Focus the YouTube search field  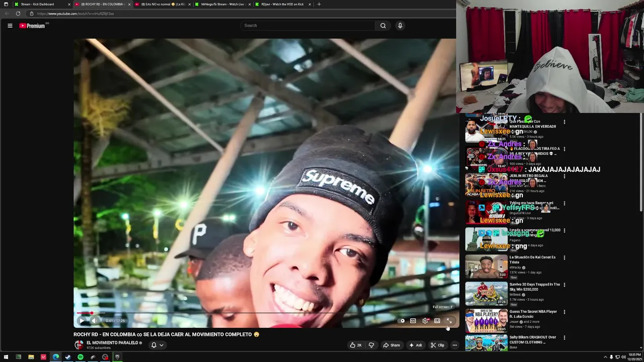coord(308,26)
